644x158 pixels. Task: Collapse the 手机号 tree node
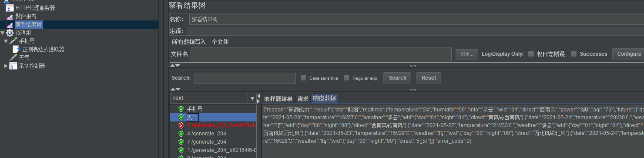[6, 41]
